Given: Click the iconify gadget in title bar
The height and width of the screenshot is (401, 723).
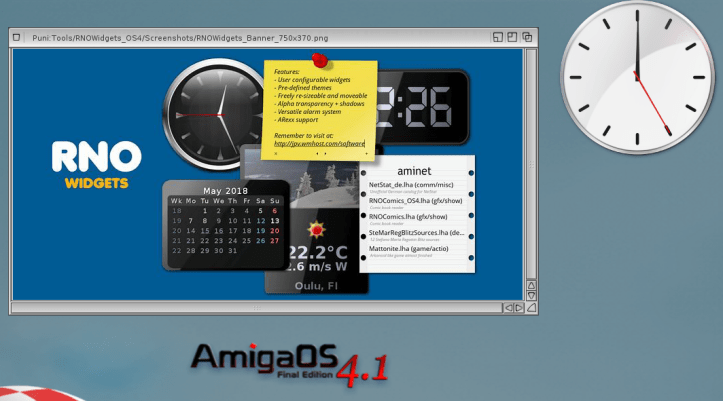Looking at the screenshot, I should pos(497,37).
